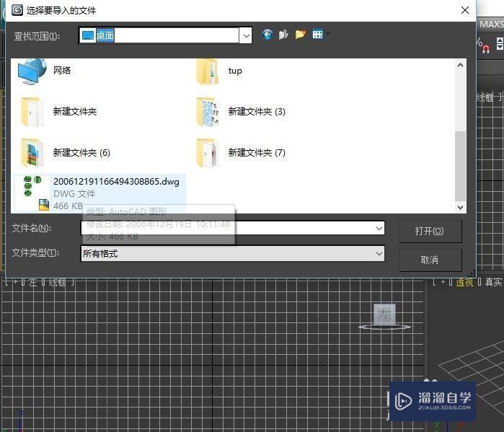Screen dimensions: 504x432
Task: Click the 3ds Max icon in title bar
Action: pyautogui.click(x=17, y=10)
